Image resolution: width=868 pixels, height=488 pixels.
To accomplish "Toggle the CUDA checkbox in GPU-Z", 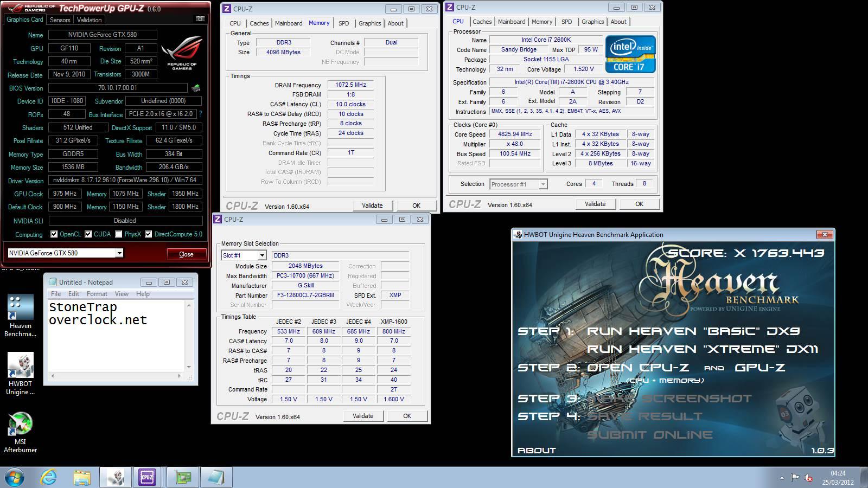I will tap(88, 234).
